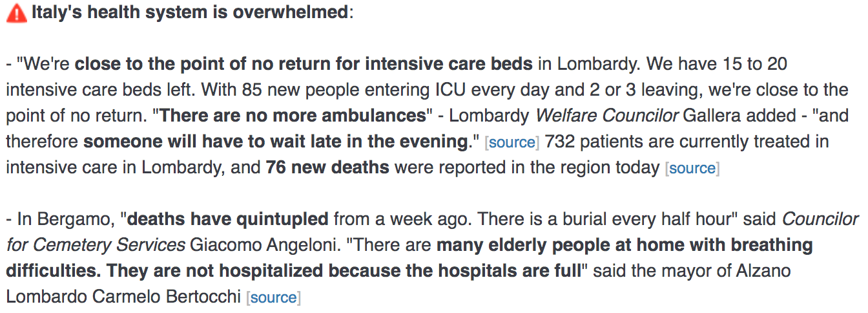
Task: Click bold phrase 'There are no more ambulances'
Action: (x=293, y=116)
